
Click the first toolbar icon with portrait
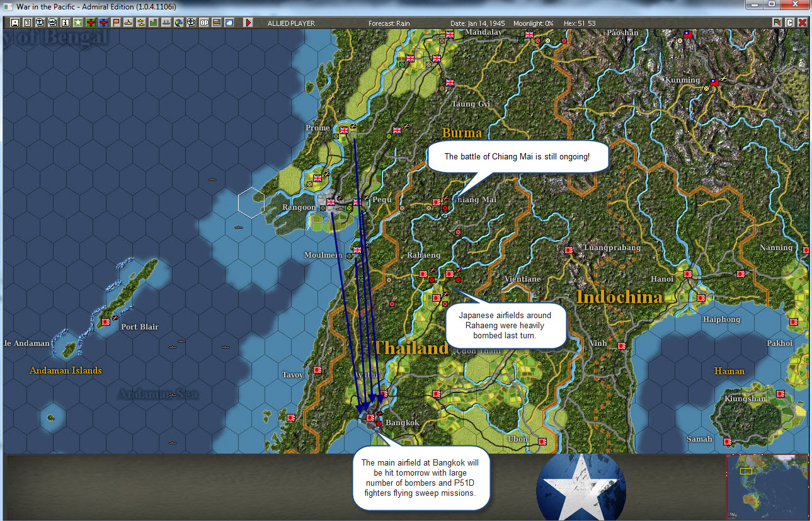click(15, 23)
